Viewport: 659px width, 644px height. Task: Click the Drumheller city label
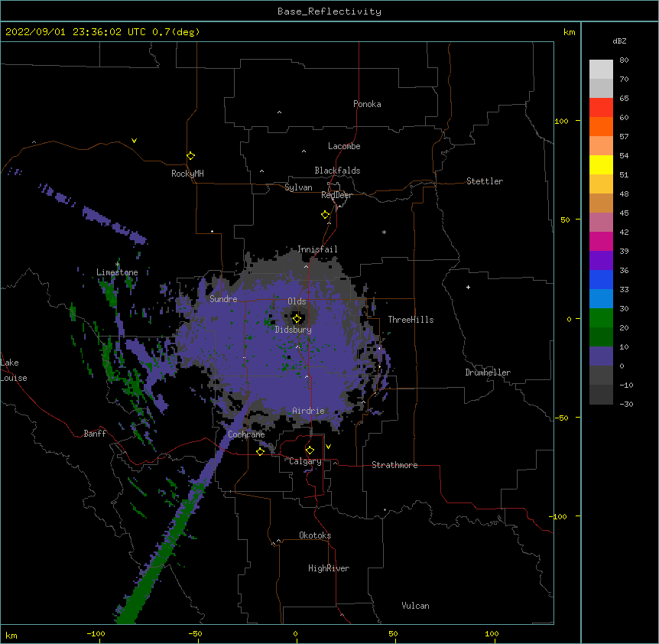click(488, 372)
